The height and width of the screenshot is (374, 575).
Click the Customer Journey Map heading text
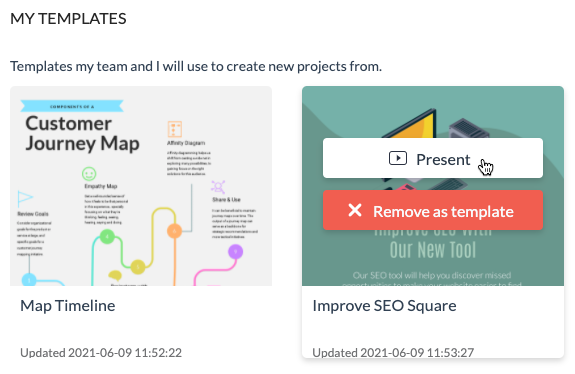tap(83, 133)
